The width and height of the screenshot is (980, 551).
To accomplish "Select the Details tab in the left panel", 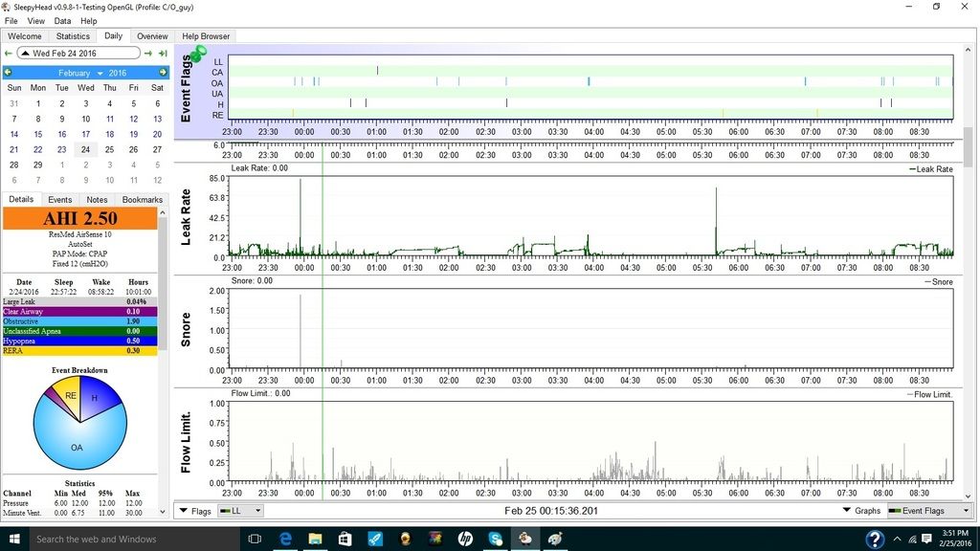I will [x=21, y=199].
